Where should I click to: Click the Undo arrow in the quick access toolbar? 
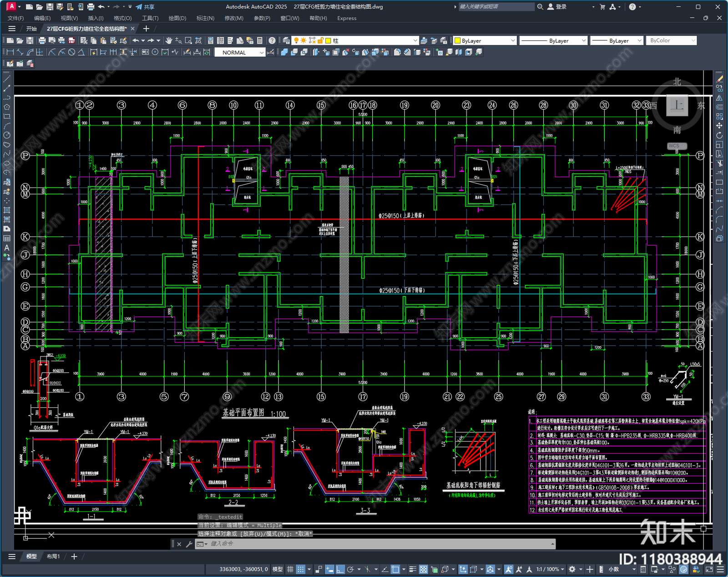coord(101,7)
